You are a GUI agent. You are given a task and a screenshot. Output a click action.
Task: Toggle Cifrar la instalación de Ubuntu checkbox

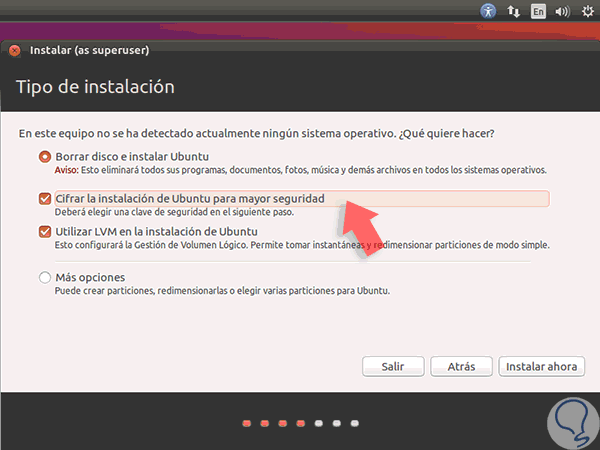tap(45, 199)
